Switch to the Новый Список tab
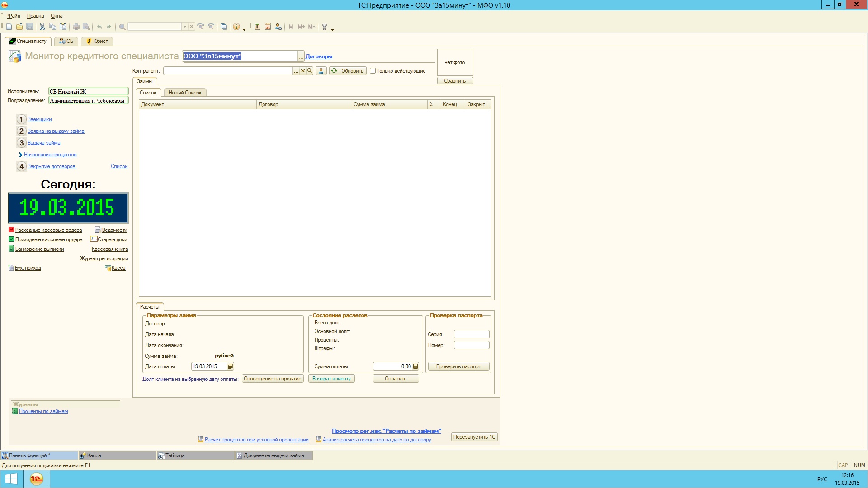The width and height of the screenshot is (868, 488). coord(185,93)
